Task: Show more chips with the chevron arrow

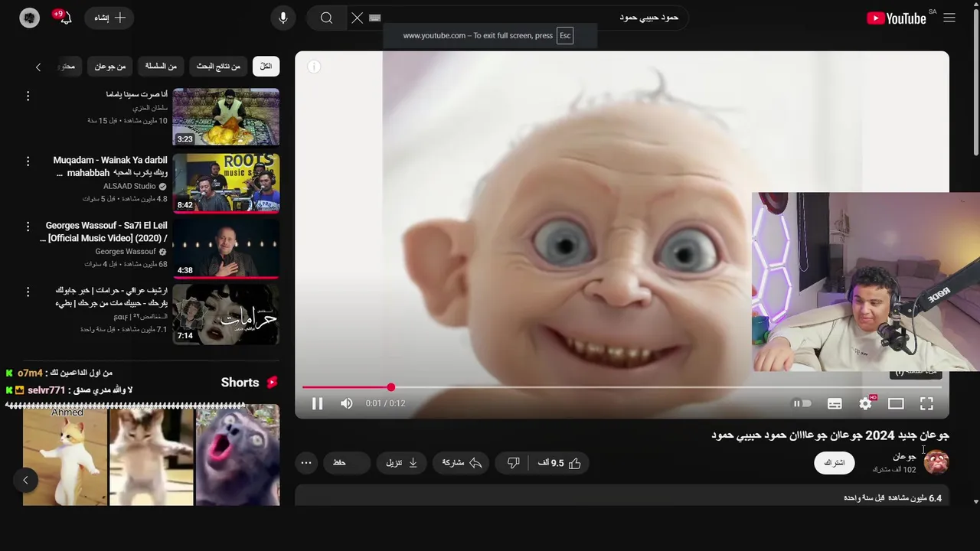Action: tap(38, 67)
